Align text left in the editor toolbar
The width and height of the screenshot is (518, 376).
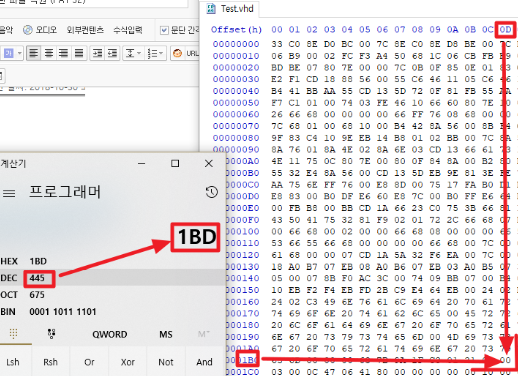click(33, 53)
